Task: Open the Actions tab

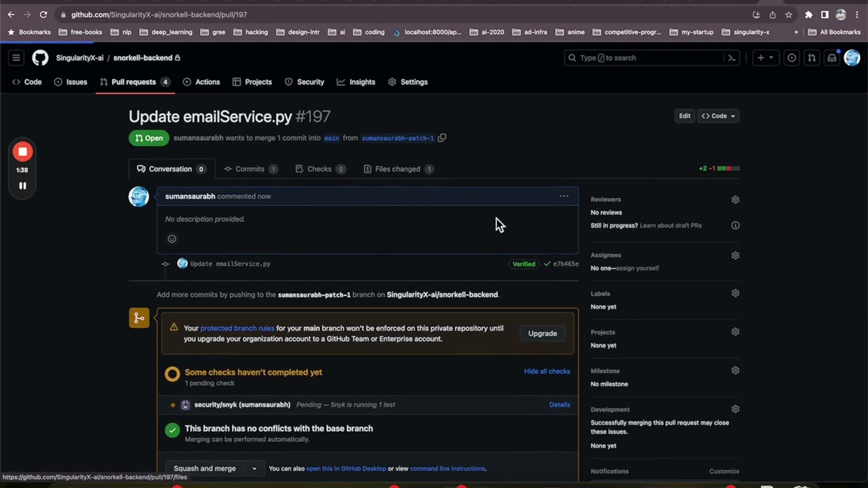Action: pos(201,82)
